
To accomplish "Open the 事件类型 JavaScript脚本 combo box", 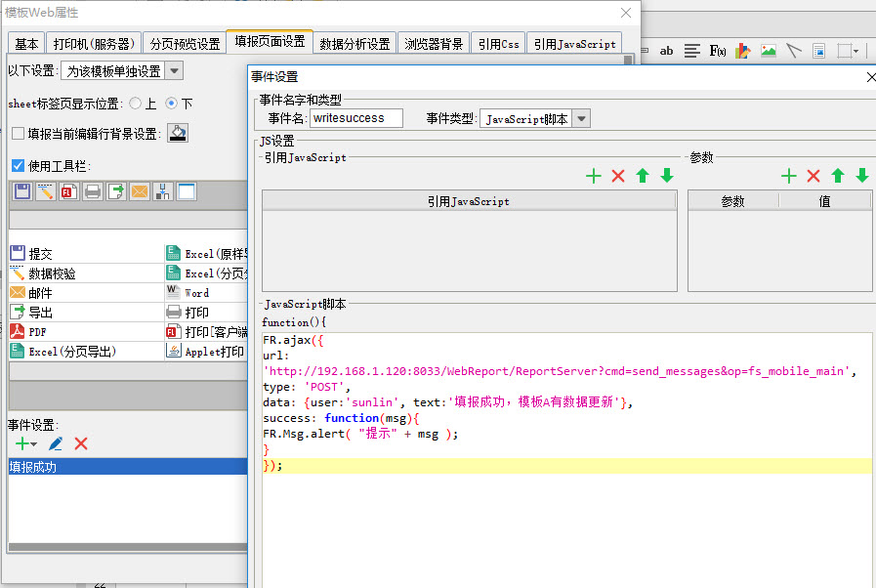I will (x=534, y=118).
